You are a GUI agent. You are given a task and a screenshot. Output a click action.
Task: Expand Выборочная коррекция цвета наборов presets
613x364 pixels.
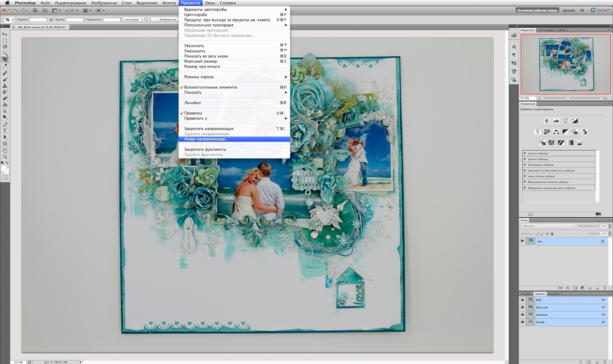525,188
